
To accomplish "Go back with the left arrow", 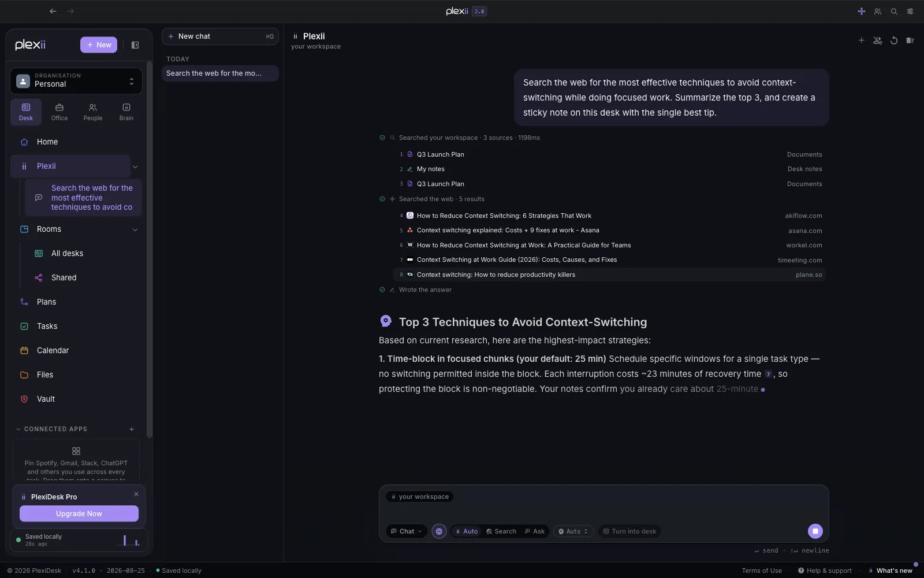I will (53, 11).
